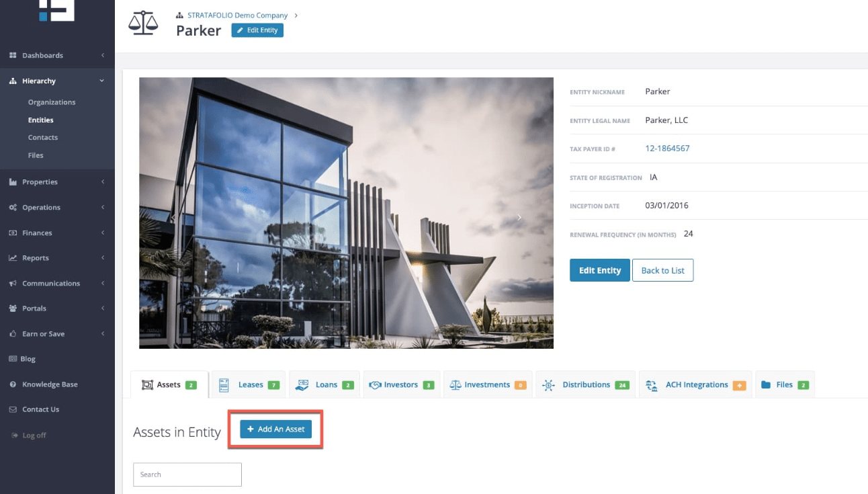Image resolution: width=868 pixels, height=494 pixels.
Task: Click the scales icon beside Parker title
Action: (143, 24)
